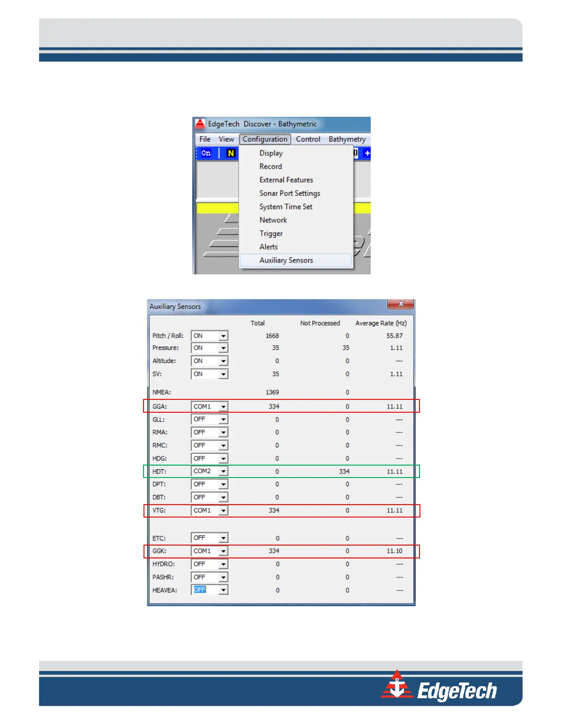This screenshot has width=563, height=728.
Task: Open the RMC port dropdown
Action: pyautogui.click(x=223, y=445)
